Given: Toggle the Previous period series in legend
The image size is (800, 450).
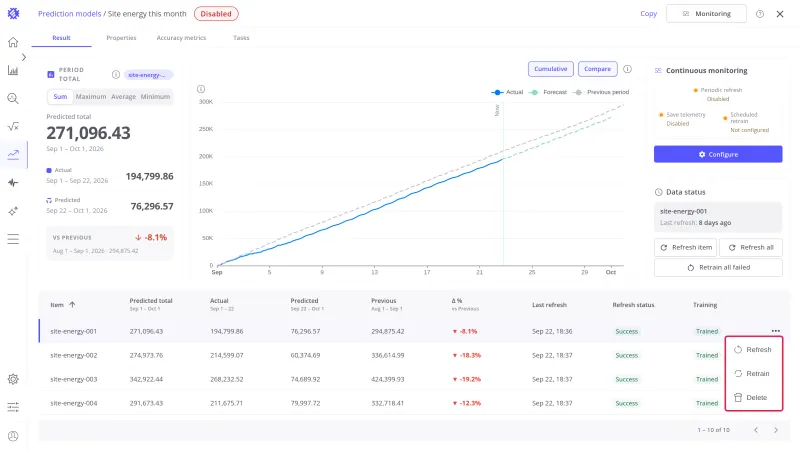Looking at the screenshot, I should pos(601,92).
